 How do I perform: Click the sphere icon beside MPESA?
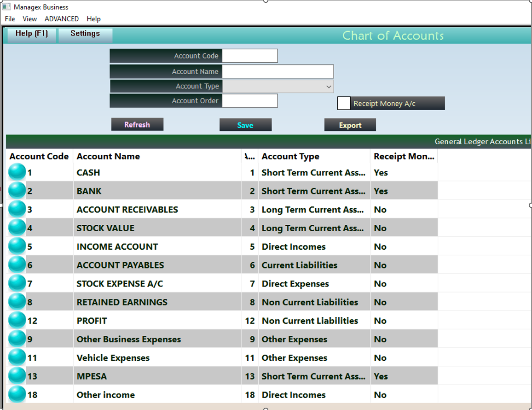pos(17,376)
